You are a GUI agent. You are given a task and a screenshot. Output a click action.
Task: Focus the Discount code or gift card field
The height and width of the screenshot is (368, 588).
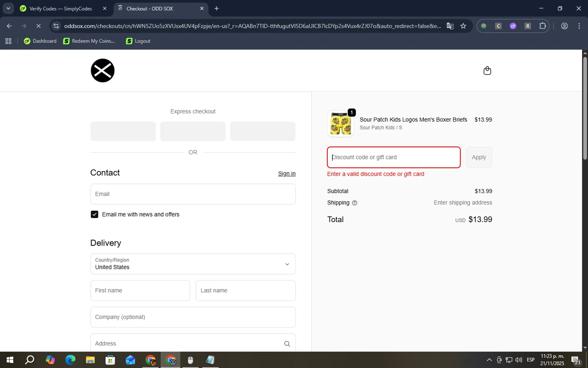394,157
